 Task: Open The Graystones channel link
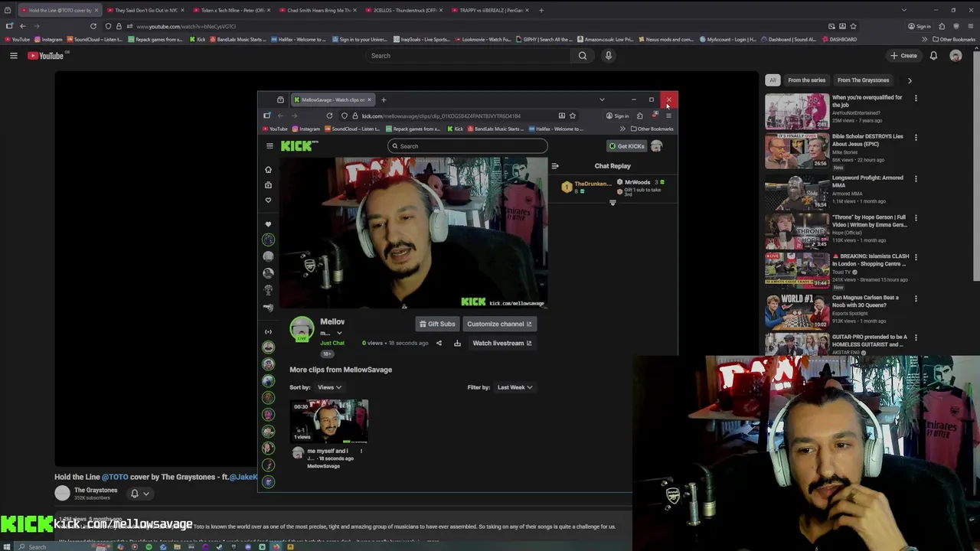(96, 491)
